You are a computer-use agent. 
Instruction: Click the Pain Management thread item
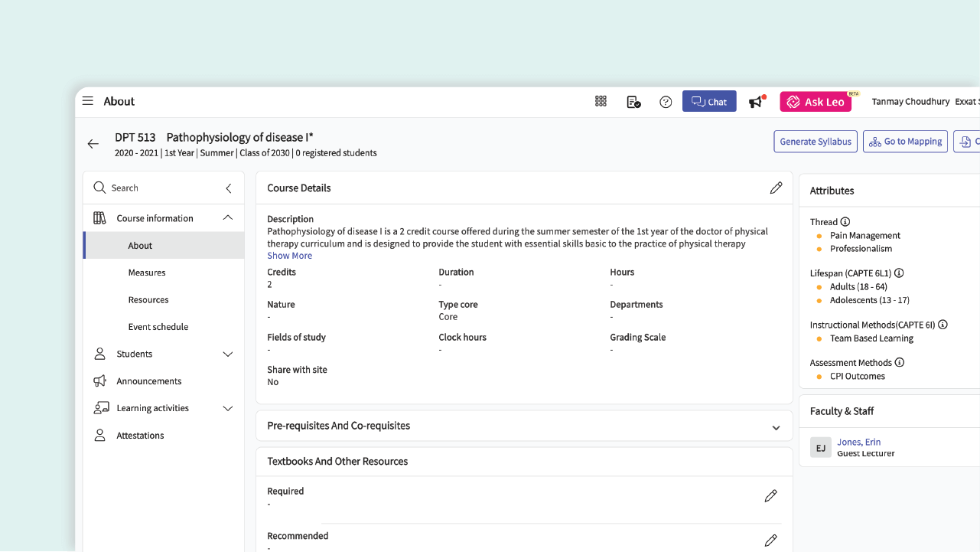point(864,236)
